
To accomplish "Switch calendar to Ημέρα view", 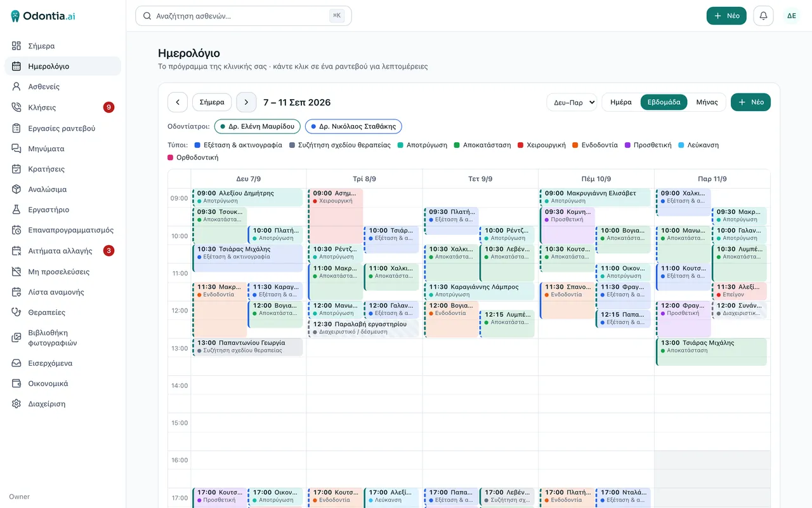I will pos(621,102).
